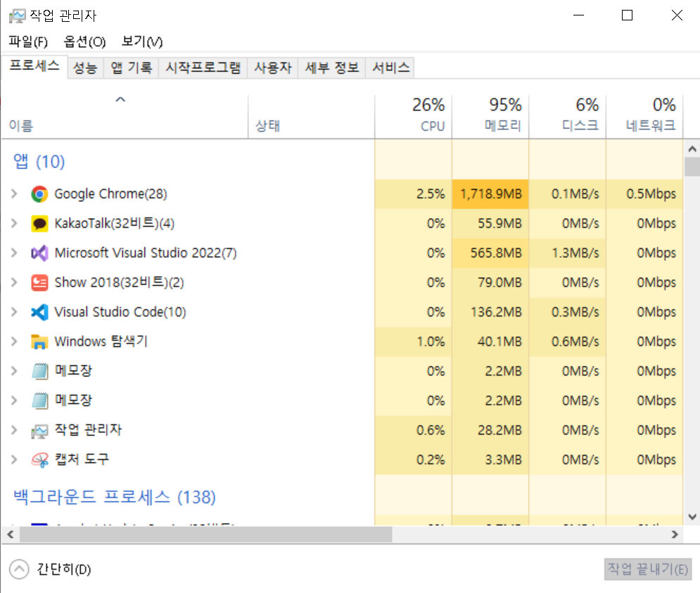Click Chrome's 1,718.9MB memory cell
The image size is (700, 593).
point(490,193)
